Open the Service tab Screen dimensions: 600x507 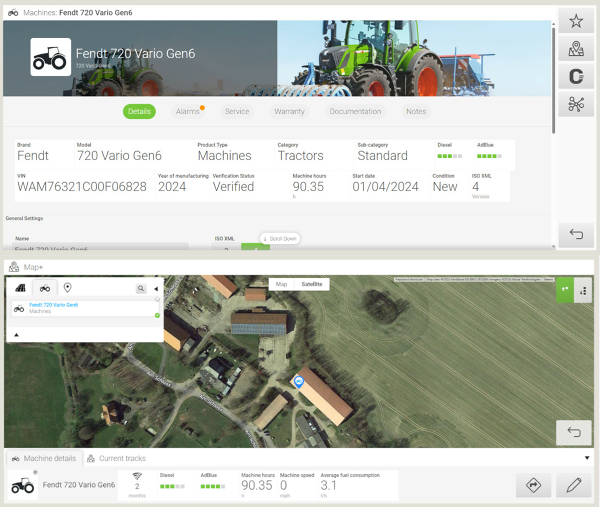(x=237, y=111)
